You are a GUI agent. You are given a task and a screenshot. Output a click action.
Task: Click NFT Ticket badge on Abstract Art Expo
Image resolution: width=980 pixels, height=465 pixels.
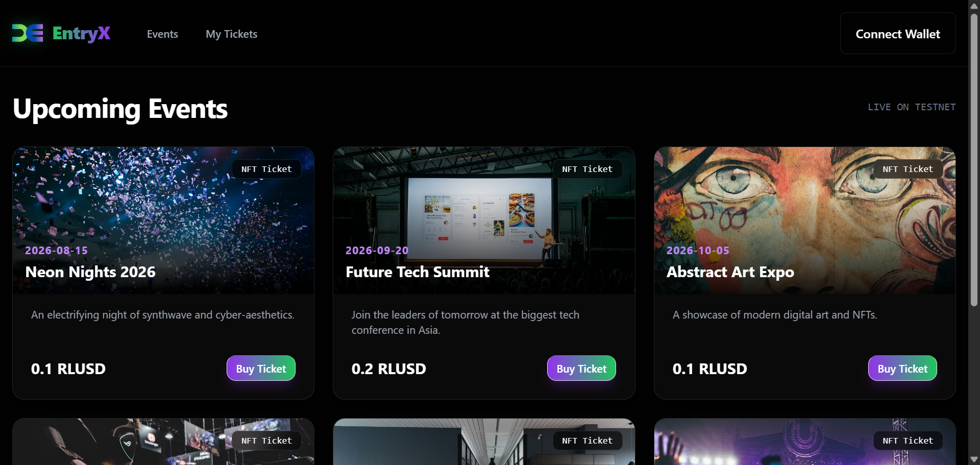point(908,169)
